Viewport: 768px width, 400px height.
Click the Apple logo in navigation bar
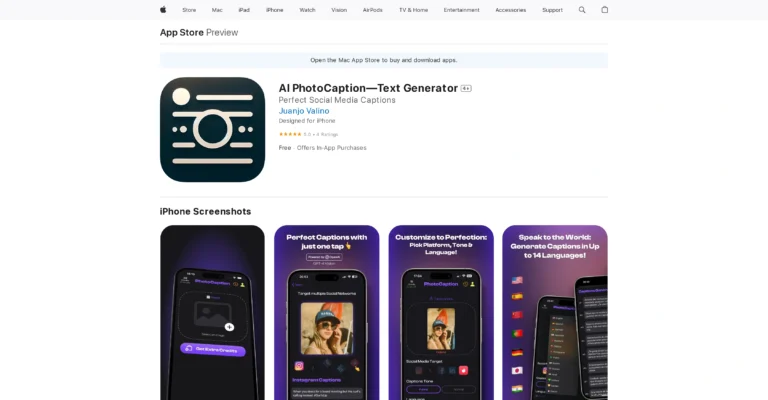pyautogui.click(x=163, y=10)
